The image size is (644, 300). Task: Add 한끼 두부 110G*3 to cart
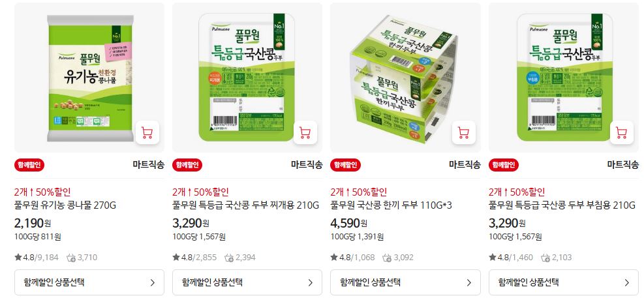(463, 132)
